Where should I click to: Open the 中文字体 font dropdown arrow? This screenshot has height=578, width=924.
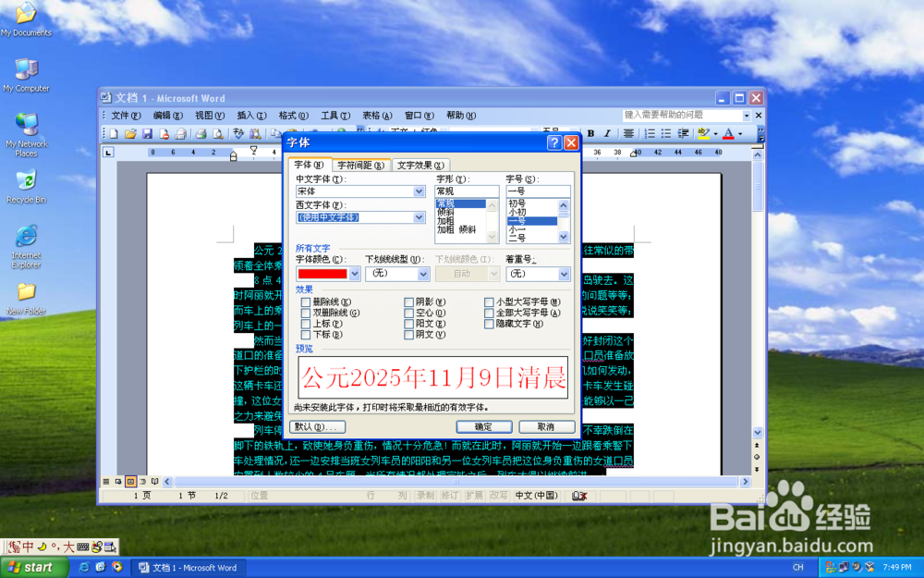coord(419,191)
